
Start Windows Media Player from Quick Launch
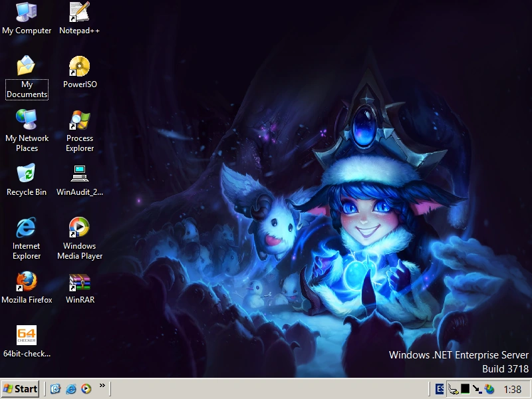click(86, 389)
